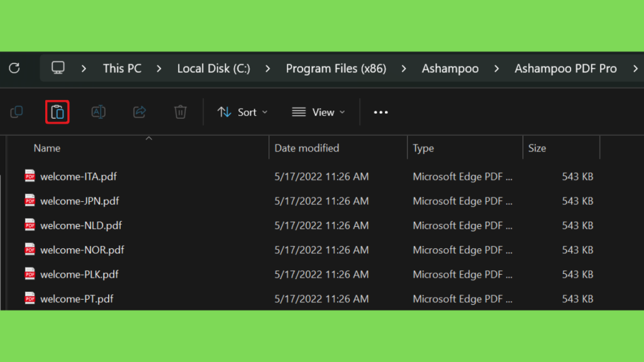644x362 pixels.
Task: Go to Local Disk (C:) breadcrumb
Action: [x=214, y=68]
